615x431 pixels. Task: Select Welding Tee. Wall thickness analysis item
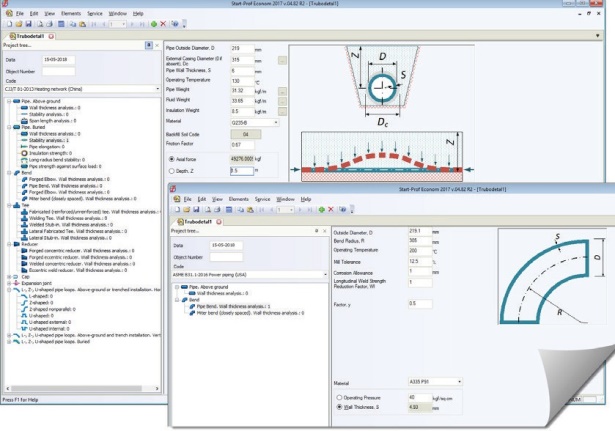pyautogui.click(x=68, y=218)
